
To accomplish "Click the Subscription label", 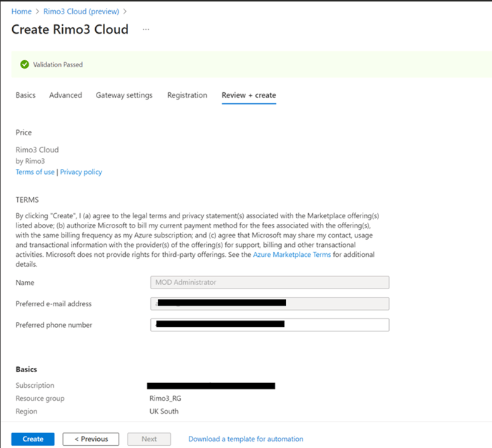I will tap(35, 385).
